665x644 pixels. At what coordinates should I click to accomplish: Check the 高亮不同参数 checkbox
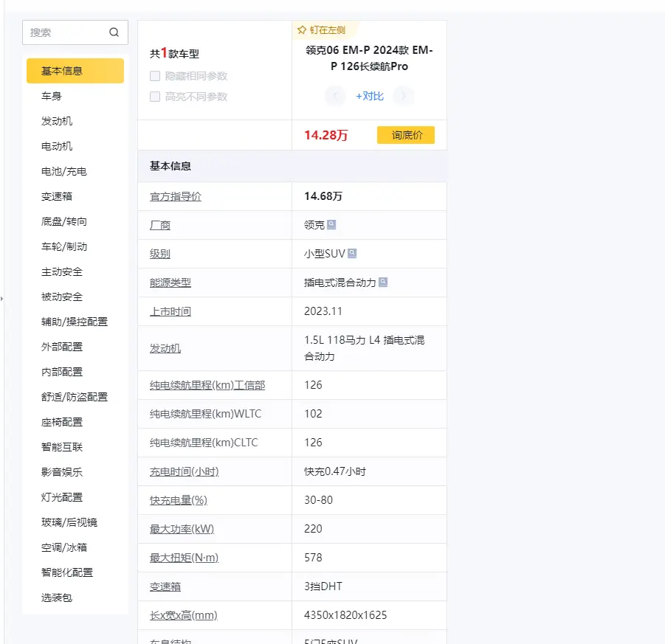click(155, 97)
